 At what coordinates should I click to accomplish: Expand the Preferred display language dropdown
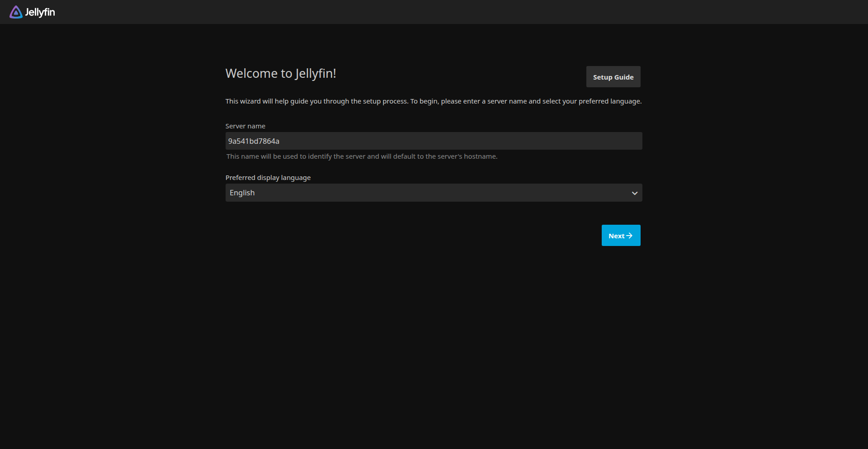click(x=433, y=193)
